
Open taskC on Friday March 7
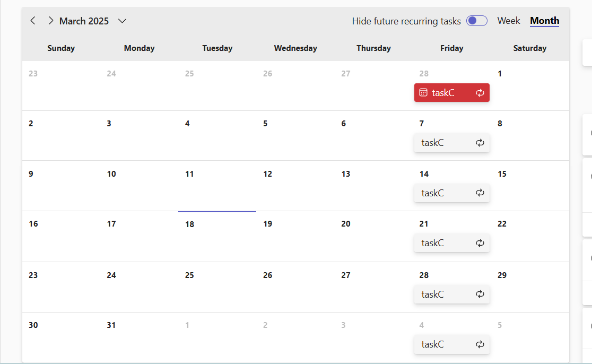[452, 143]
